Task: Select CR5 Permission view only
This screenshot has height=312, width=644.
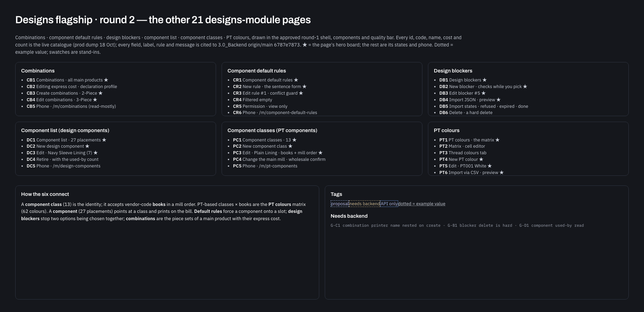Action: point(260,106)
